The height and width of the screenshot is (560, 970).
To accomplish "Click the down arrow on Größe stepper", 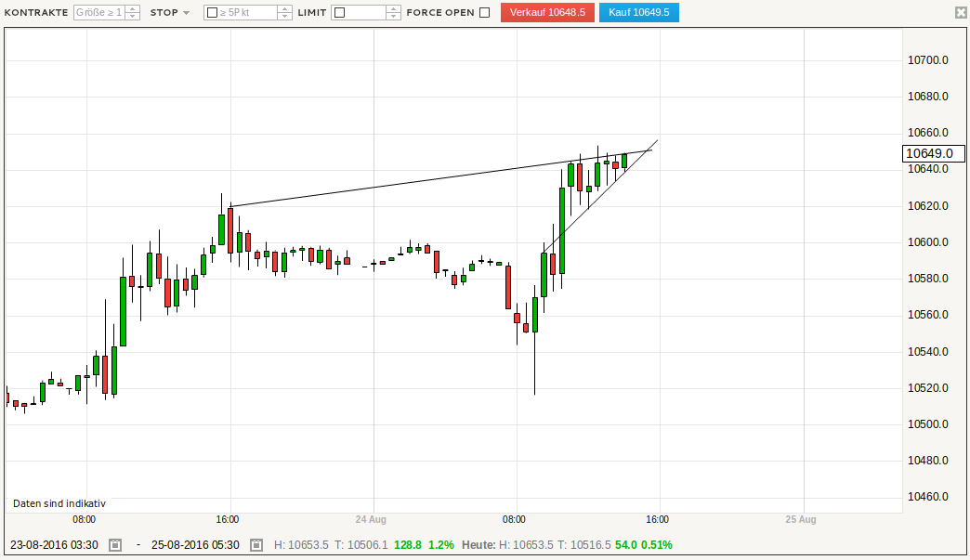I will point(133,17).
